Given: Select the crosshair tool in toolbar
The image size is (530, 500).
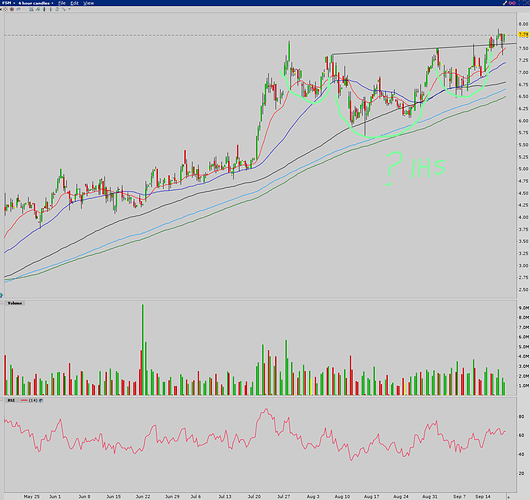Looking at the screenshot, I should pyautogui.click(x=5, y=9).
